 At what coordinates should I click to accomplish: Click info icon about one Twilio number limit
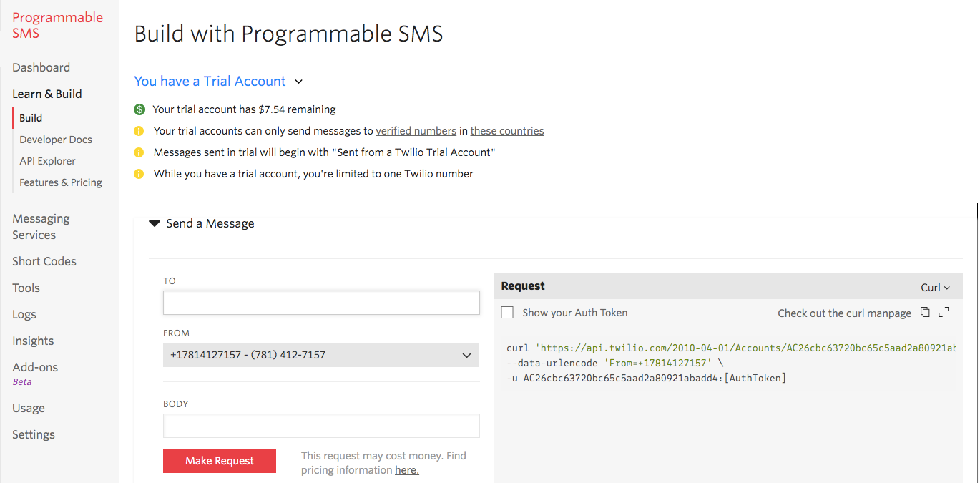[x=139, y=173]
